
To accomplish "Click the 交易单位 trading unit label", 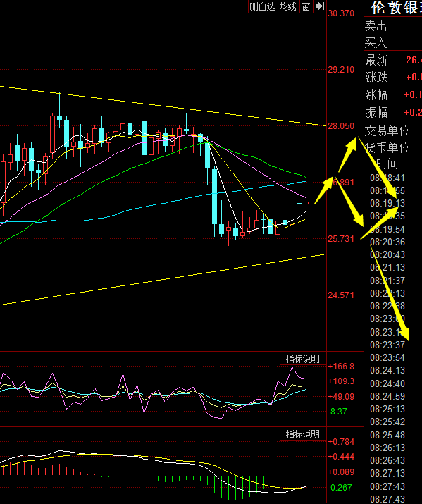I will click(x=387, y=131).
